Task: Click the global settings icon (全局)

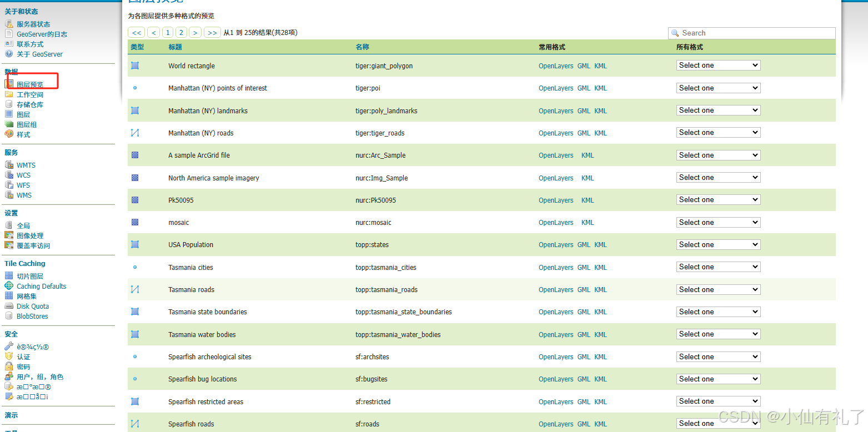Action: pos(9,225)
